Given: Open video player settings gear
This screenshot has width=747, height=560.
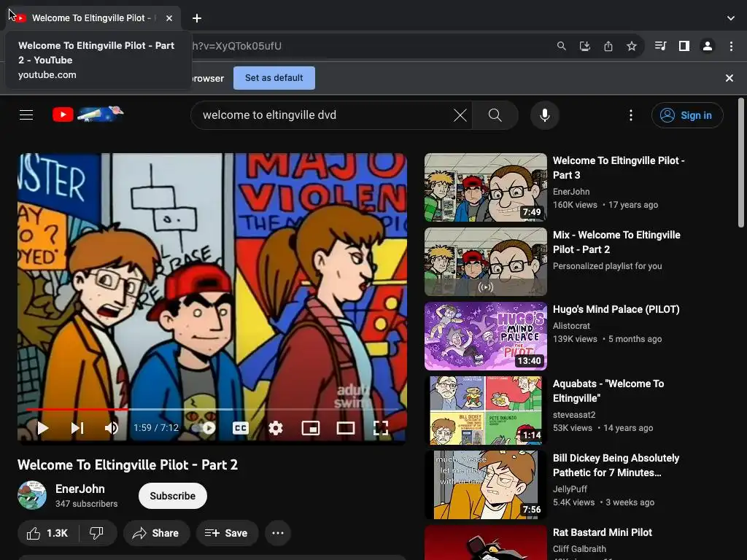Looking at the screenshot, I should point(275,428).
